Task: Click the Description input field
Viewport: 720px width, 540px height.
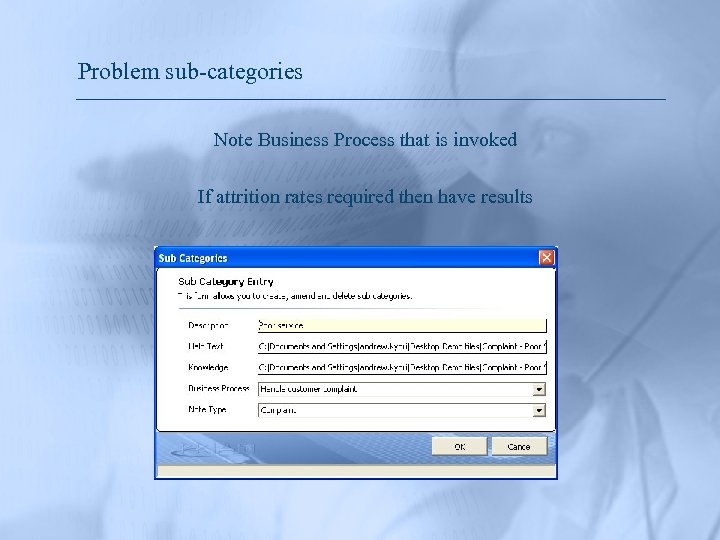Action: (402, 326)
